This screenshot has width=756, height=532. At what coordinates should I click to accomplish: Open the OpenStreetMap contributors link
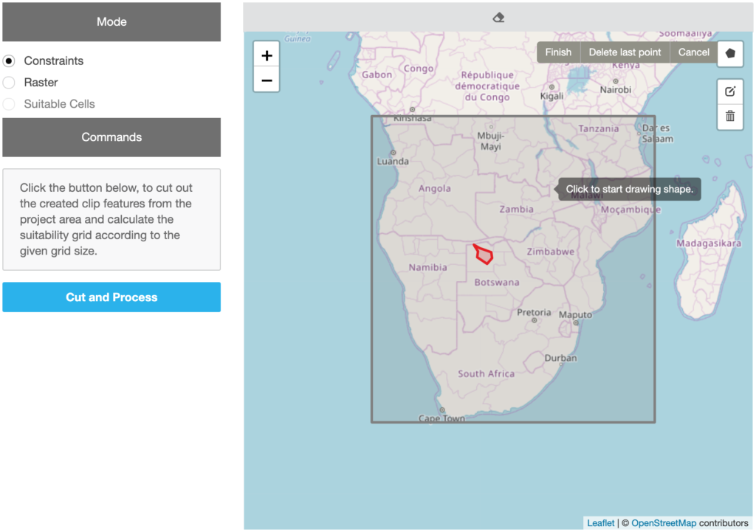point(664,522)
